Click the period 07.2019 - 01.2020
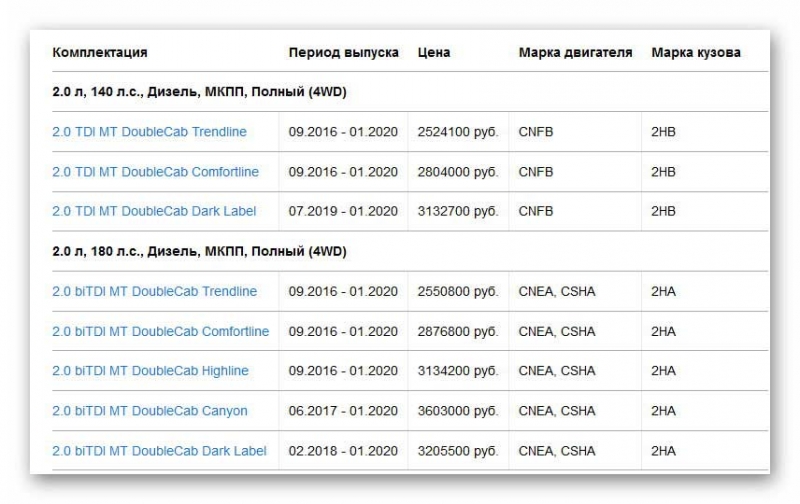This screenshot has height=504, width=800. [x=343, y=211]
